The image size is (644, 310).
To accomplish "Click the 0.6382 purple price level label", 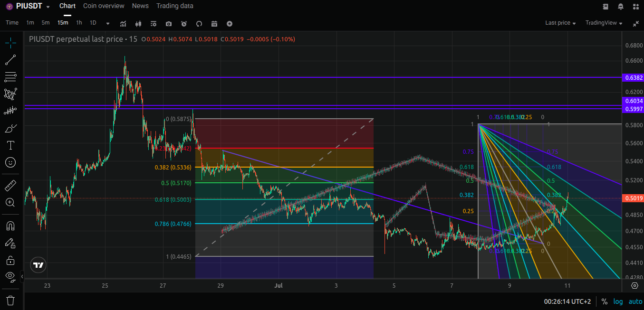I will tap(634, 77).
